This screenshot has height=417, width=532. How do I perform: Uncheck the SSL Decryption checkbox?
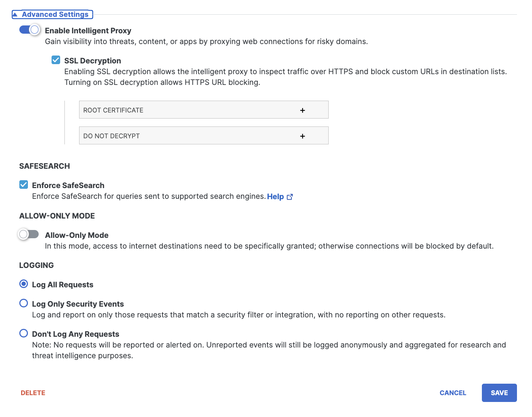56,60
